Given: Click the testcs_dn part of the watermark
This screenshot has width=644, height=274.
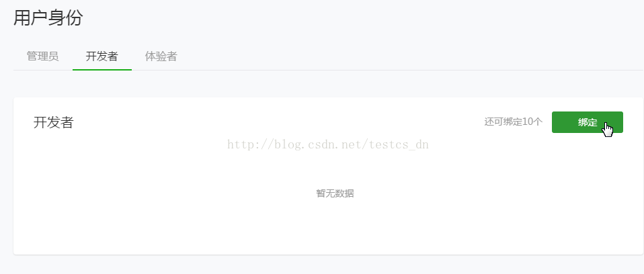Looking at the screenshot, I should (399, 144).
